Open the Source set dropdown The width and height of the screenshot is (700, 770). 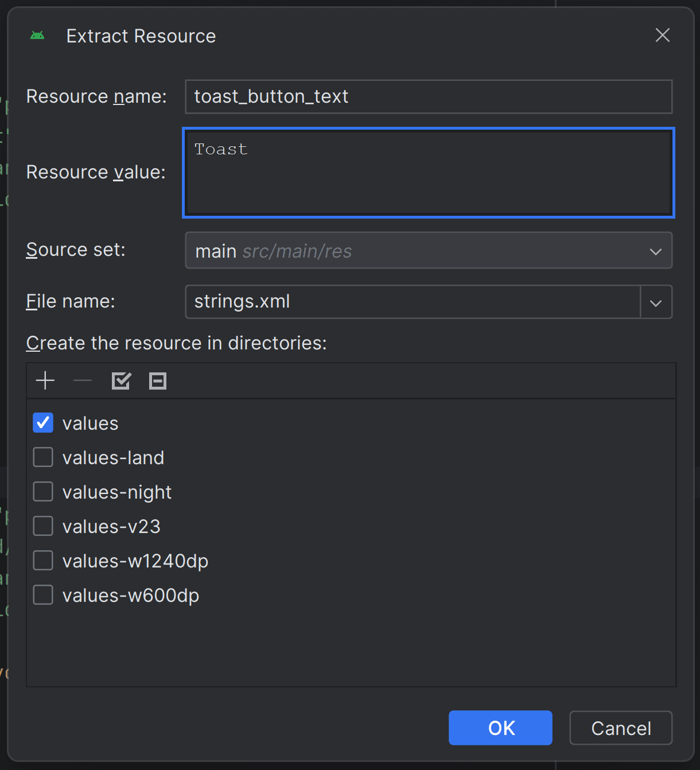[429, 250]
